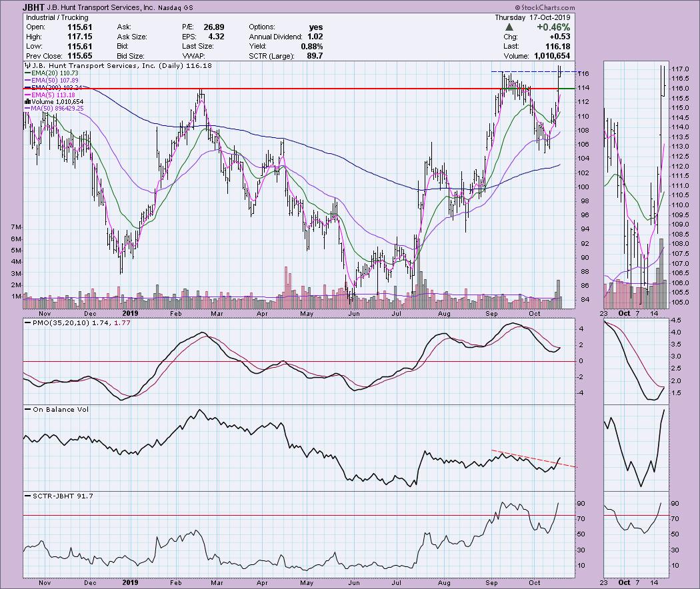
Task: Select the Annual Dividend value 1.02
Action: [315, 37]
